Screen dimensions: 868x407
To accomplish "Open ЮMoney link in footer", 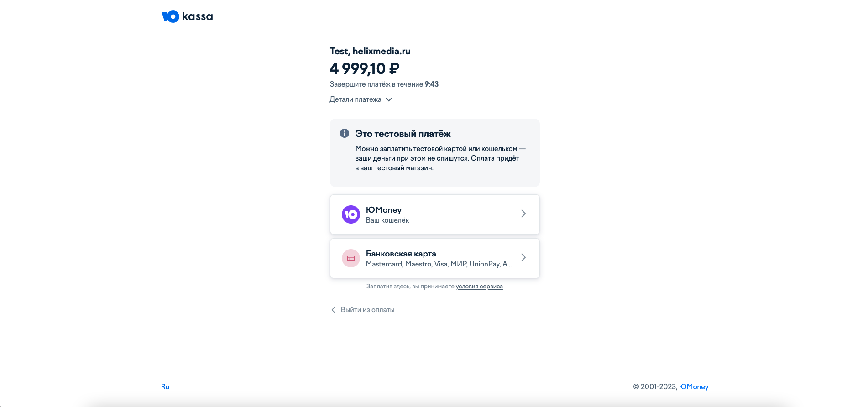I will 694,386.
